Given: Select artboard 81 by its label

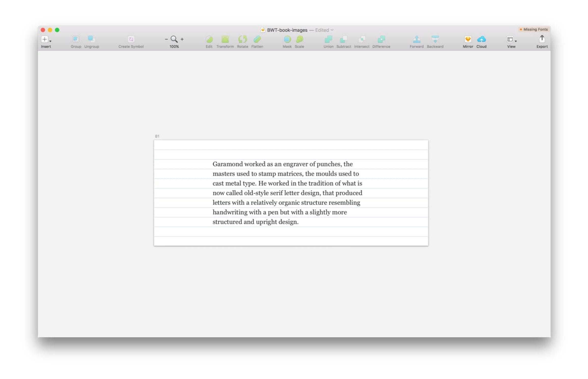Looking at the screenshot, I should click(157, 136).
